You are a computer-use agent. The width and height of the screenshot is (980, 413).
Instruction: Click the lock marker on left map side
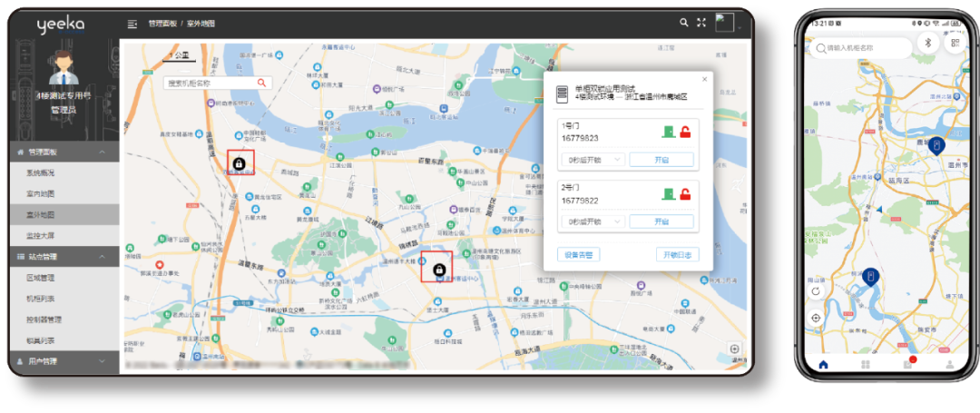click(x=240, y=163)
